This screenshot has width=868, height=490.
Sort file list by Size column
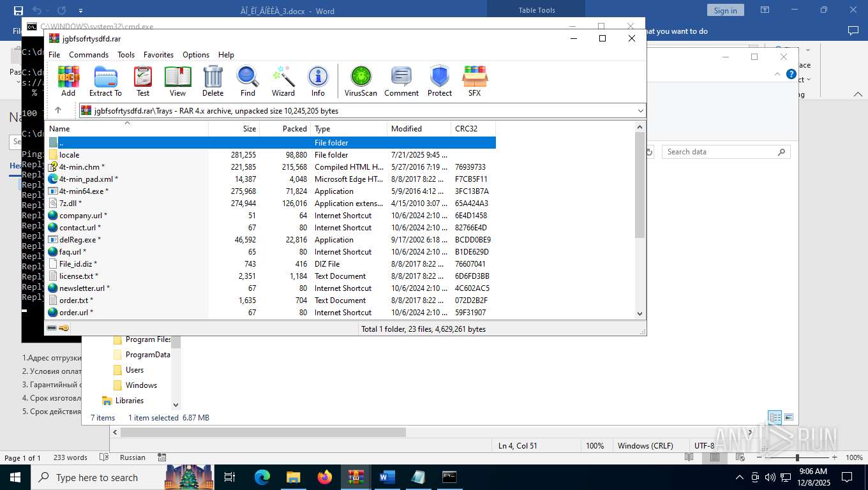(x=234, y=129)
